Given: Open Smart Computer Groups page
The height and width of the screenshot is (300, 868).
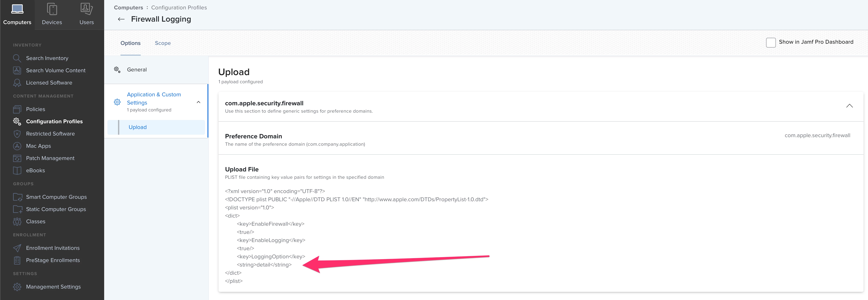Looking at the screenshot, I should [x=56, y=197].
